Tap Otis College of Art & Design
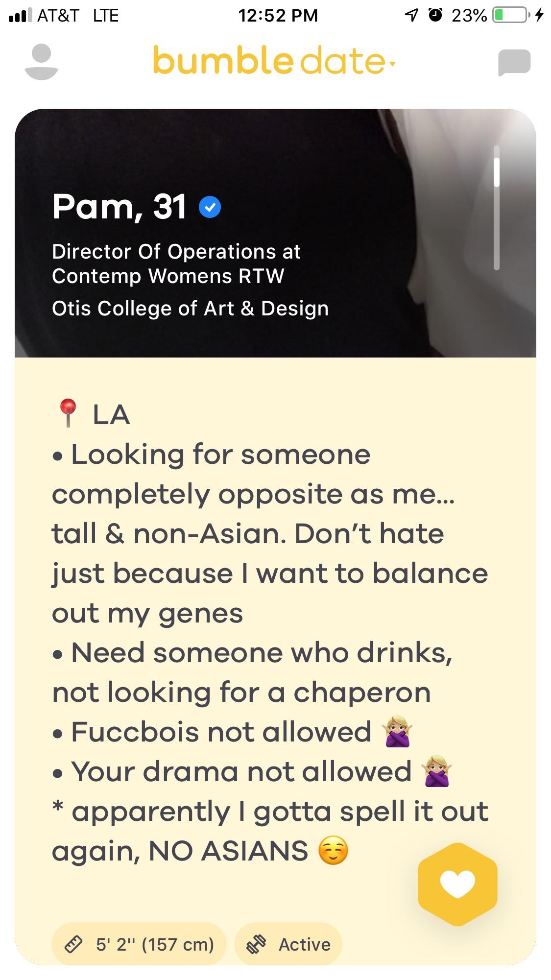The height and width of the screenshot is (980, 551). pos(190,309)
